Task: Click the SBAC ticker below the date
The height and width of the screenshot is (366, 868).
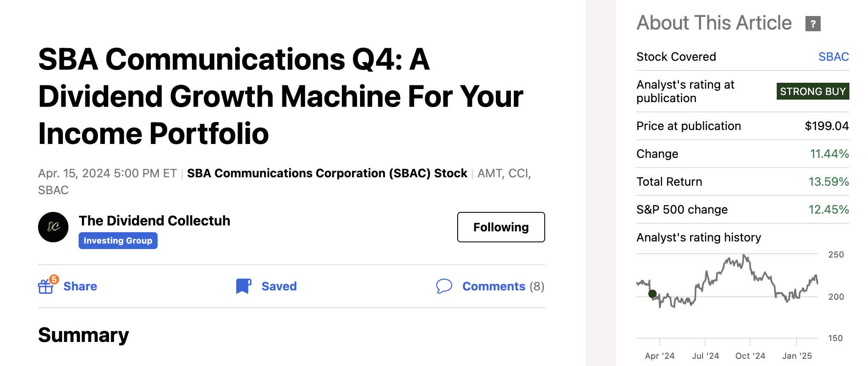Action: tap(53, 190)
